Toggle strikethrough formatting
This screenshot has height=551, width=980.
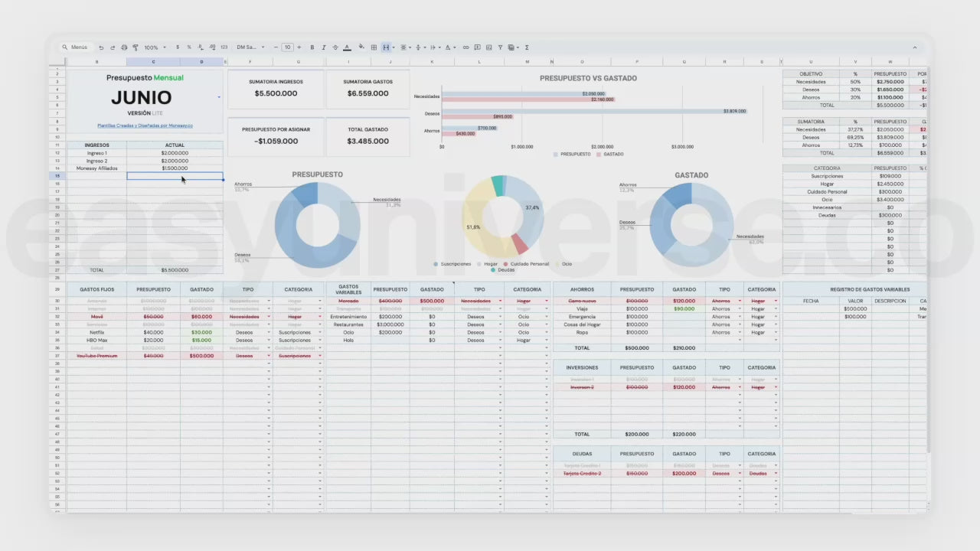(335, 47)
